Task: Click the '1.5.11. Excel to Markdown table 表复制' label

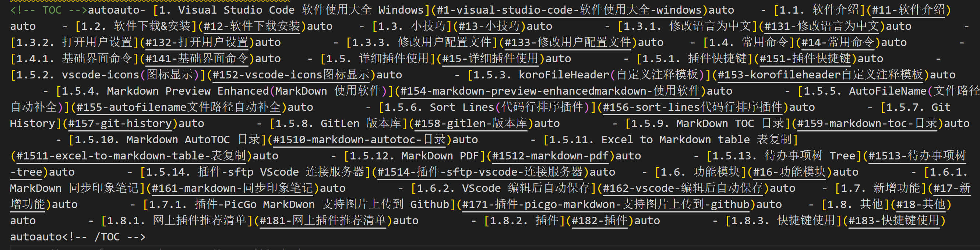Action: (x=671, y=140)
